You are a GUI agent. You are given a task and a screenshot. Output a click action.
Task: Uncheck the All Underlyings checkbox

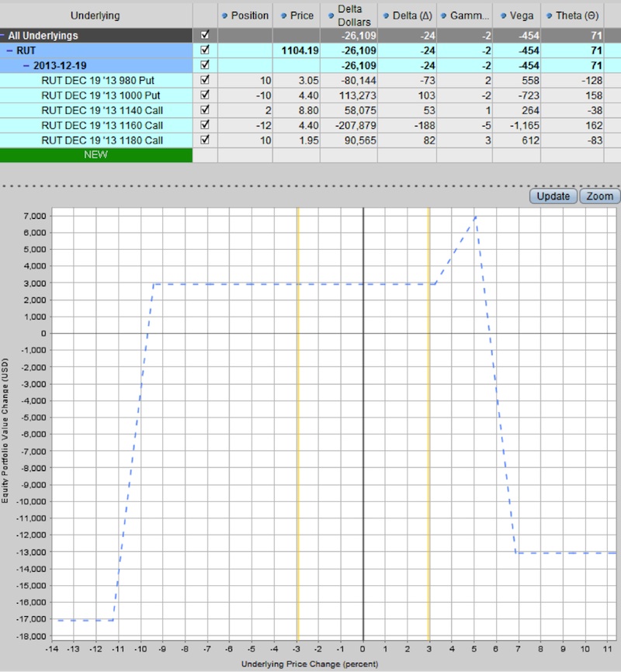tap(205, 35)
